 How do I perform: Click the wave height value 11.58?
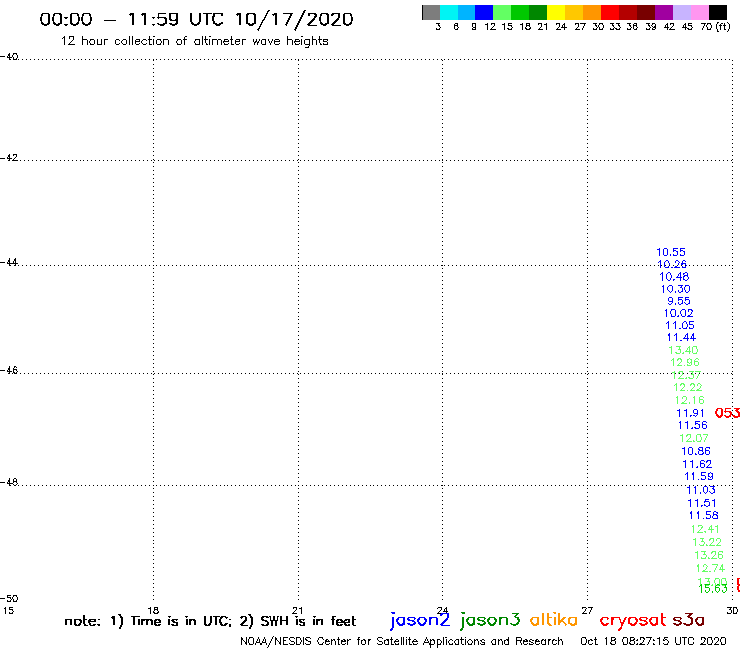pos(704,516)
